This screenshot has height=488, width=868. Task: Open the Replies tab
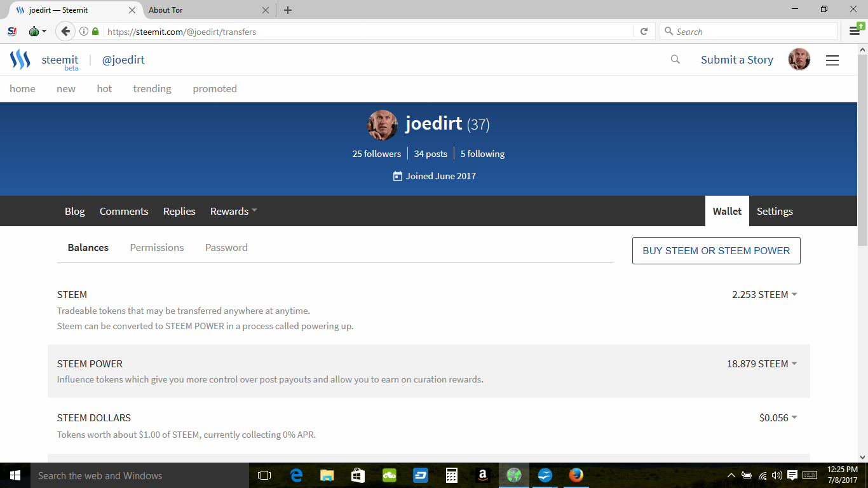(179, 212)
